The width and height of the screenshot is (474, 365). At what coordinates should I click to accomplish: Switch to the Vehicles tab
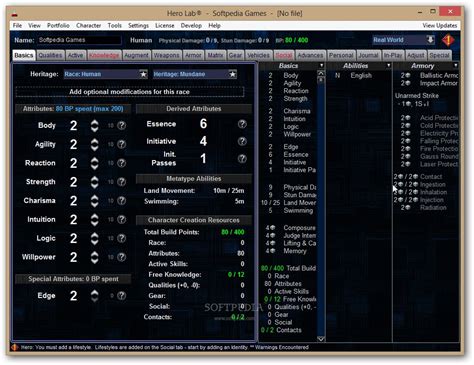pos(258,55)
